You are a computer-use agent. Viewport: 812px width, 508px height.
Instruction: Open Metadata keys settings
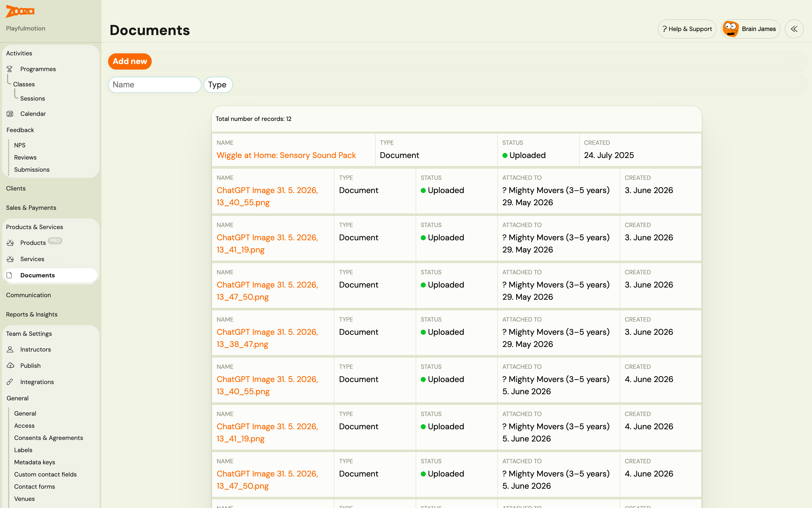click(x=35, y=462)
